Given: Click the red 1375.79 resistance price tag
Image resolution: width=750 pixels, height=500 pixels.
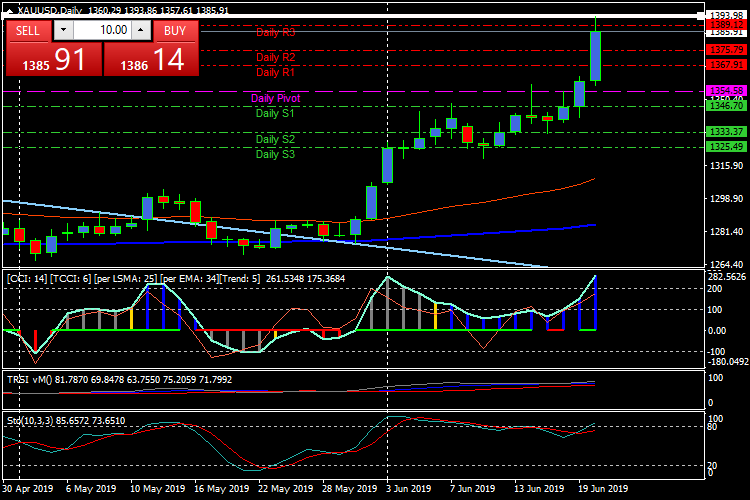Looking at the screenshot, I should pos(723,49).
